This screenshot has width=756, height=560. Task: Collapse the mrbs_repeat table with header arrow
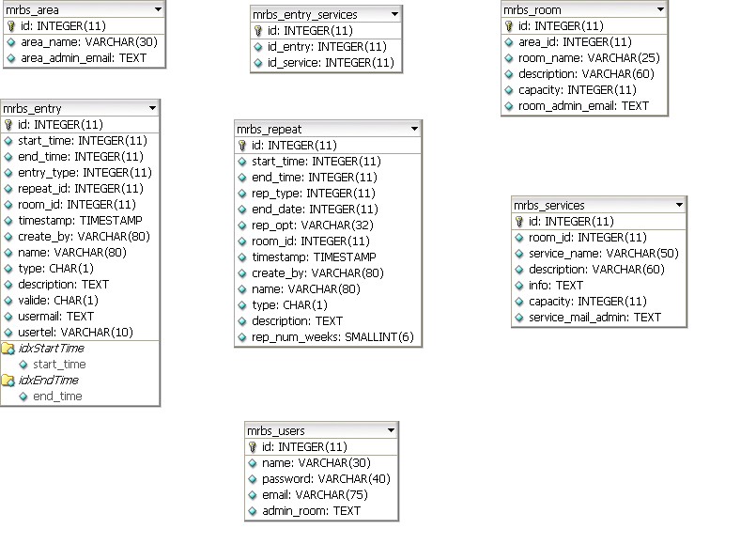(x=413, y=129)
